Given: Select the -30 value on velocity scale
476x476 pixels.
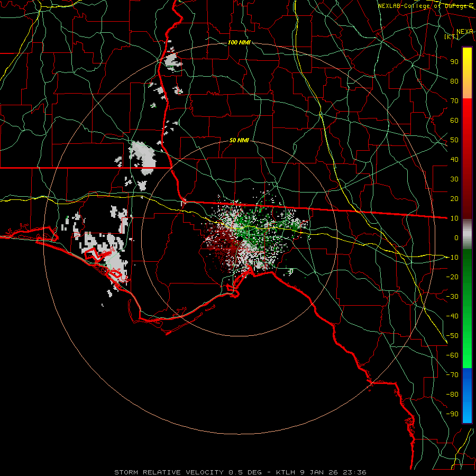Looking at the screenshot, I should pyautogui.click(x=452, y=297).
